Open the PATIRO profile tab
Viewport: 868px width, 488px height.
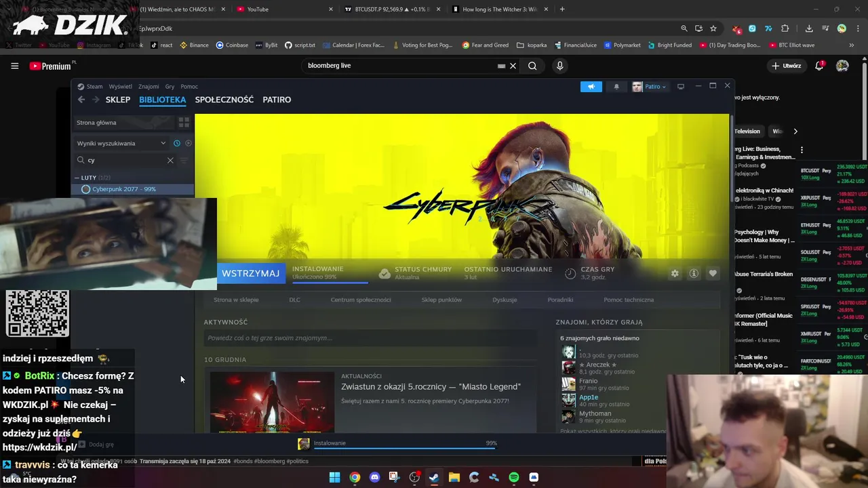(277, 100)
